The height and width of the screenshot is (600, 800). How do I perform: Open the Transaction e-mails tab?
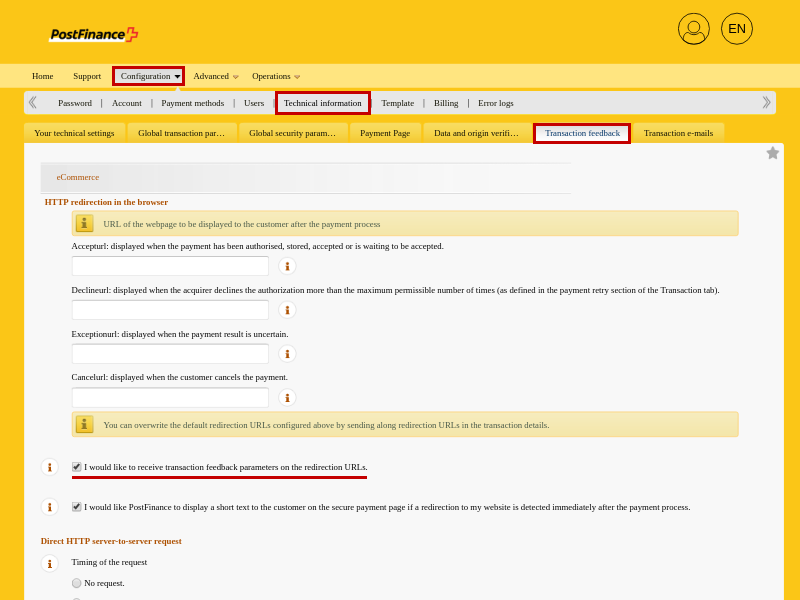click(x=678, y=133)
